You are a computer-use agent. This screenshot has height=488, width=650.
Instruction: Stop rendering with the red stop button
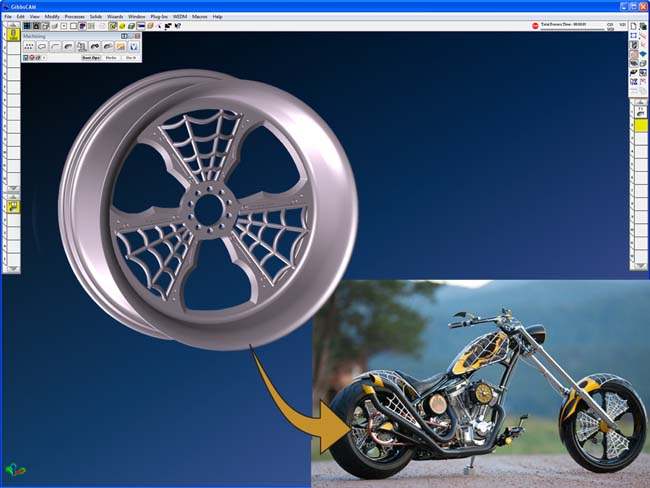pyautogui.click(x=535, y=26)
